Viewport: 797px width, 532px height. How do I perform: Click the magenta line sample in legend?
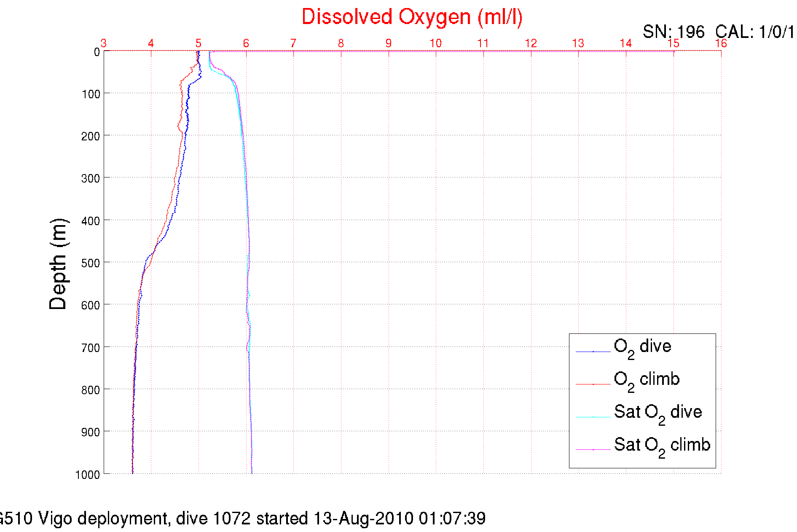(x=593, y=450)
